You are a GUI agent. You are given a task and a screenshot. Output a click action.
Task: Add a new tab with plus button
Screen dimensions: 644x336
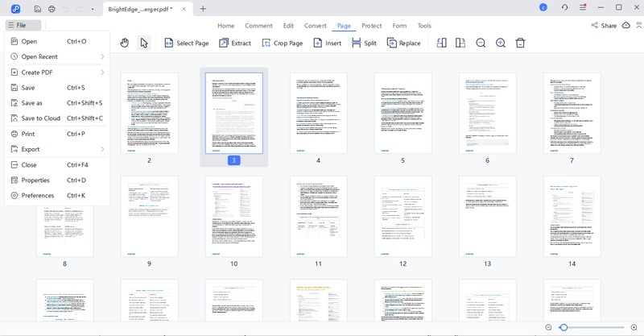pos(203,9)
